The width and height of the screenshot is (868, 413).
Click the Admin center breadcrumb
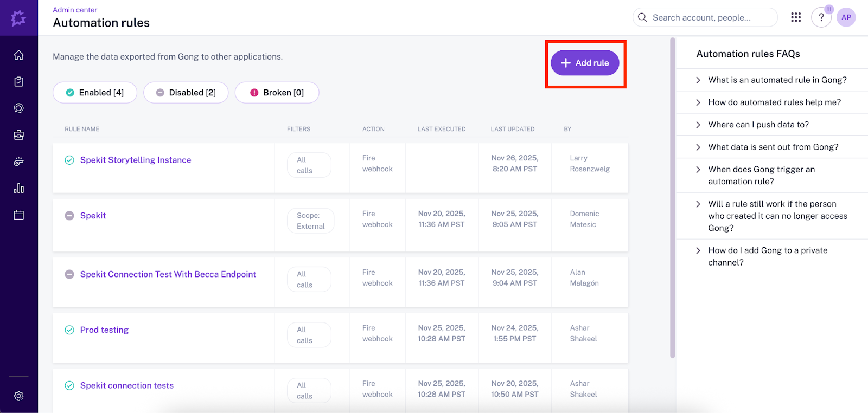tap(75, 10)
